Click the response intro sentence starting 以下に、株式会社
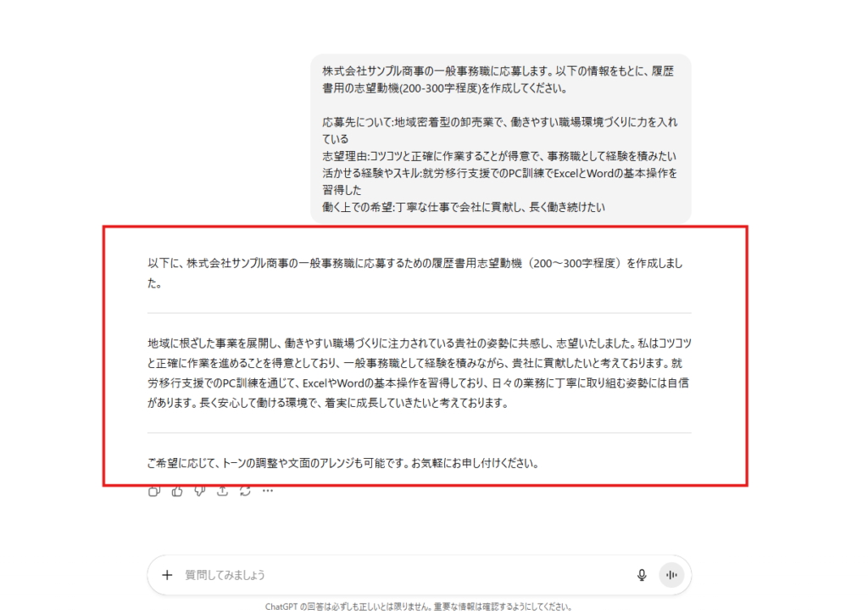This screenshot has width=868, height=614. point(415,273)
